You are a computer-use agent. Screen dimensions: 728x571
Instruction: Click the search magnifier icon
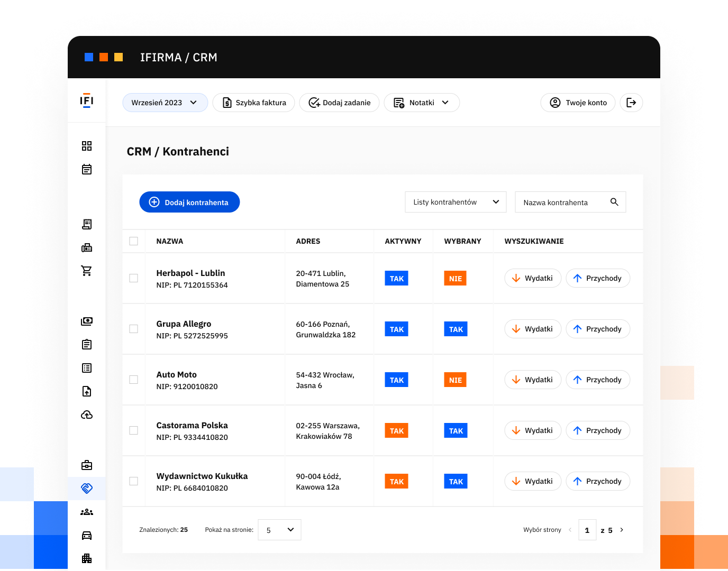[614, 202]
